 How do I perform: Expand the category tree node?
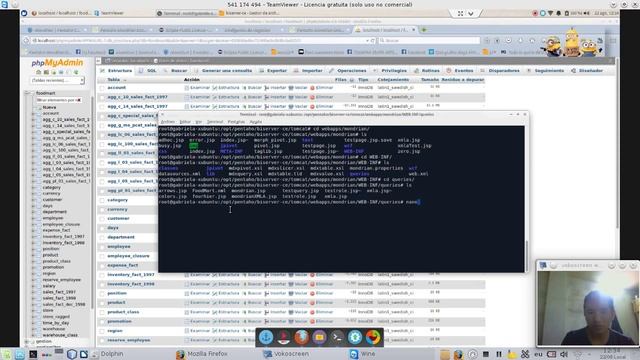34,187
